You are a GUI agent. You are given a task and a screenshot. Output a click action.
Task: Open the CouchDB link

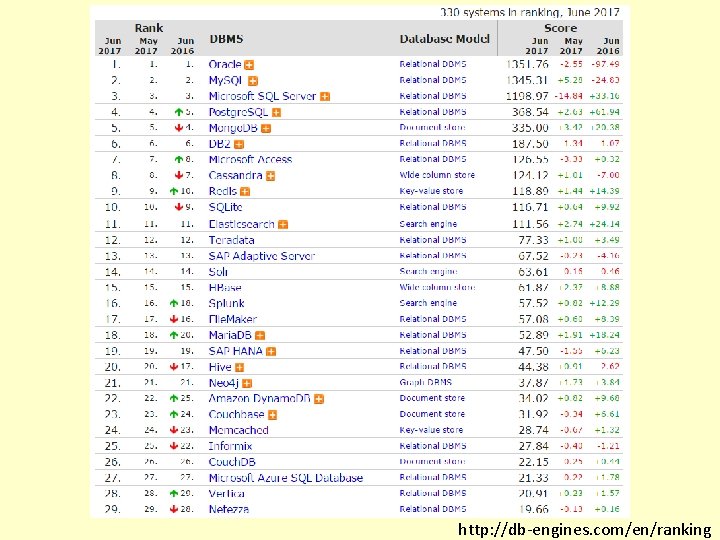coord(232,462)
